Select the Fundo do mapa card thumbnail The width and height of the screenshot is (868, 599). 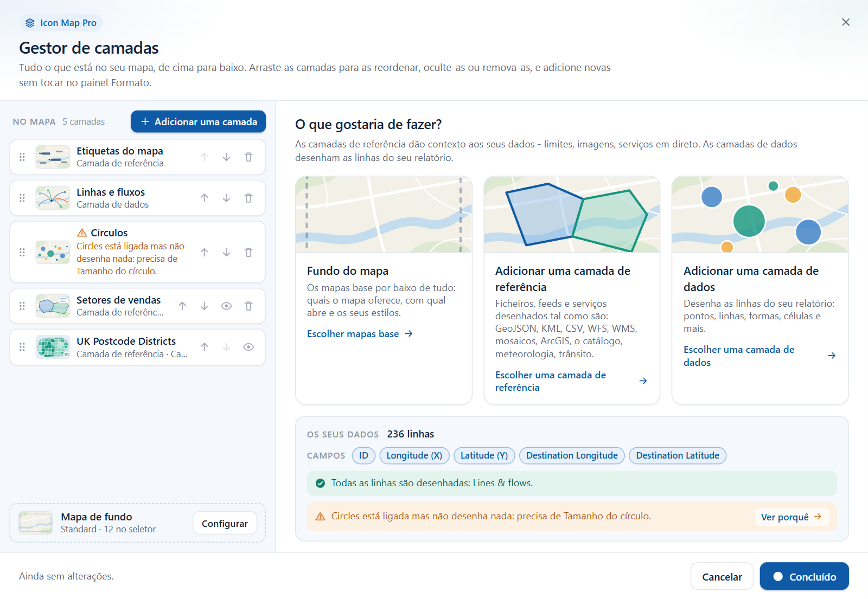384,215
